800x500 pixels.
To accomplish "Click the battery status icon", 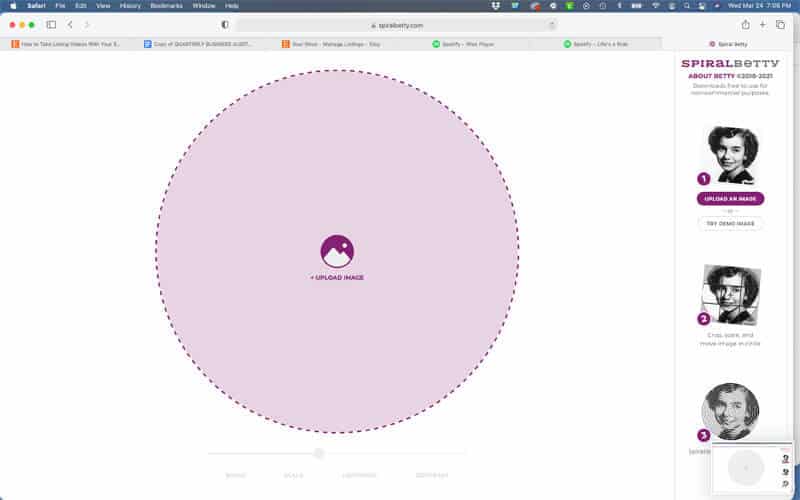I will click(x=637, y=6).
